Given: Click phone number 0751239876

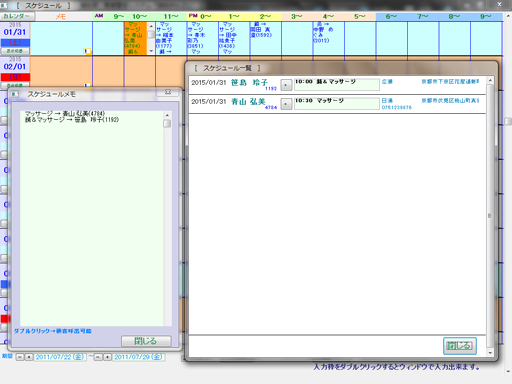Looking at the screenshot, I should point(397,107).
